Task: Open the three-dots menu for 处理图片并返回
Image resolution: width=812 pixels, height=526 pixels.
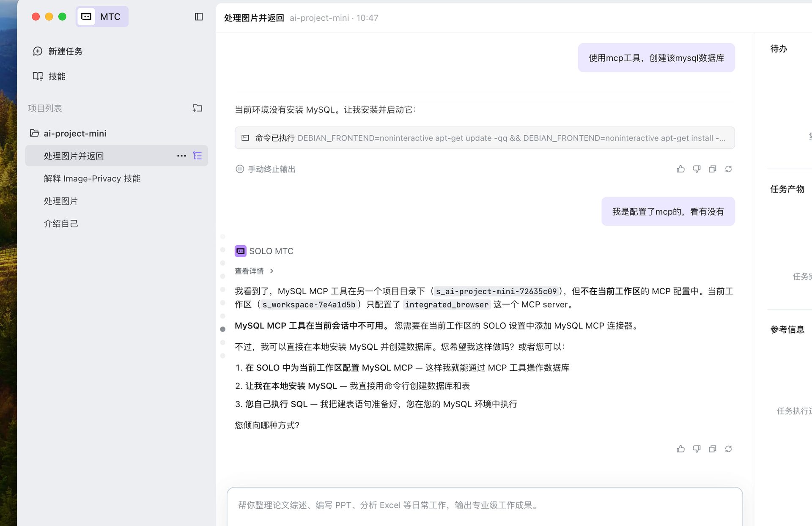Action: pos(181,156)
